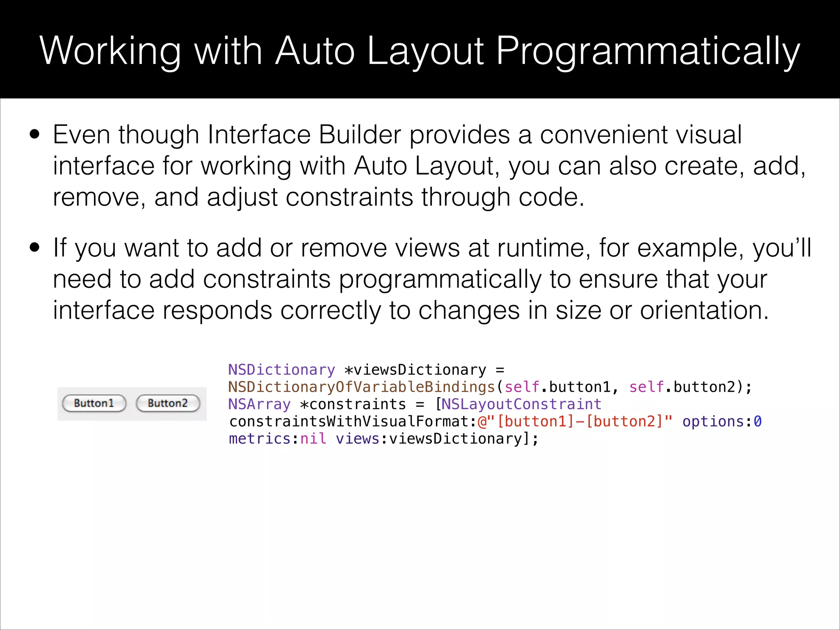Click the code 'NSArray *constraints ='
This screenshot has height=630, width=840.
tap(326, 404)
